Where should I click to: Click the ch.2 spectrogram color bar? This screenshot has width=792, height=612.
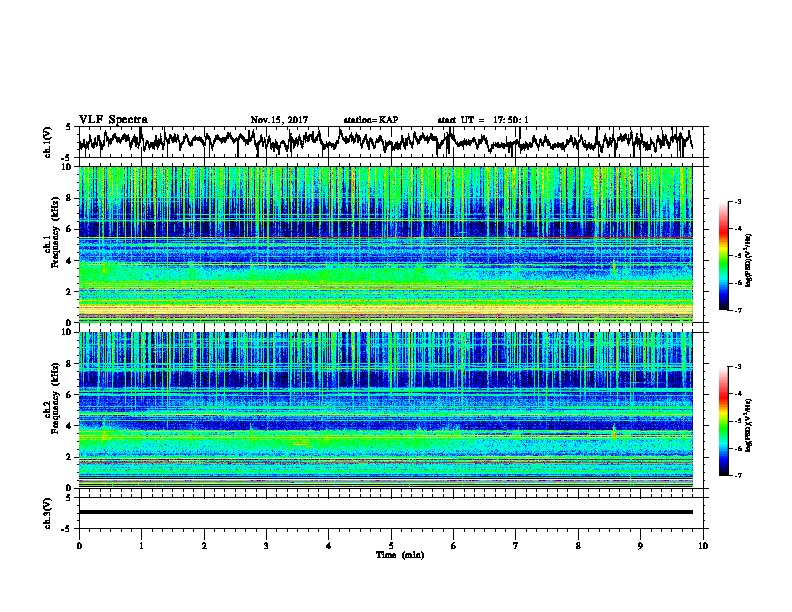point(723,421)
